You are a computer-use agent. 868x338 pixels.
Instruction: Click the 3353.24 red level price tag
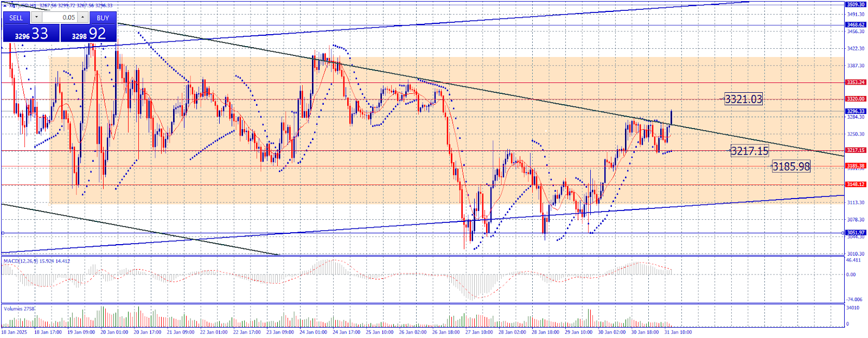(856, 82)
